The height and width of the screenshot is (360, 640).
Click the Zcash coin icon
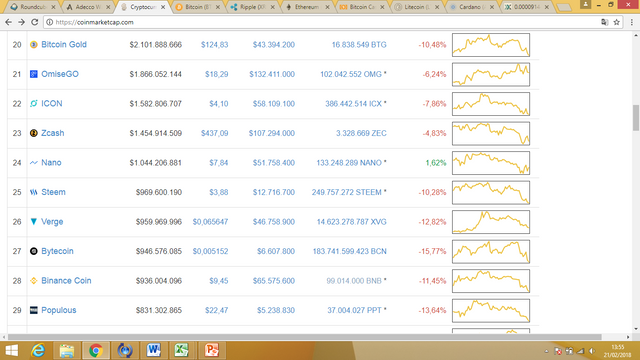(x=34, y=133)
